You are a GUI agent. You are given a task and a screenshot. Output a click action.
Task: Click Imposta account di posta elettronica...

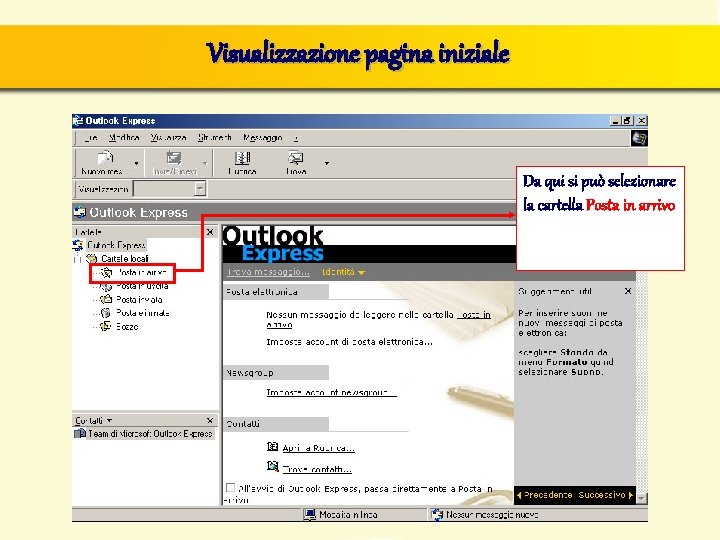point(349,342)
